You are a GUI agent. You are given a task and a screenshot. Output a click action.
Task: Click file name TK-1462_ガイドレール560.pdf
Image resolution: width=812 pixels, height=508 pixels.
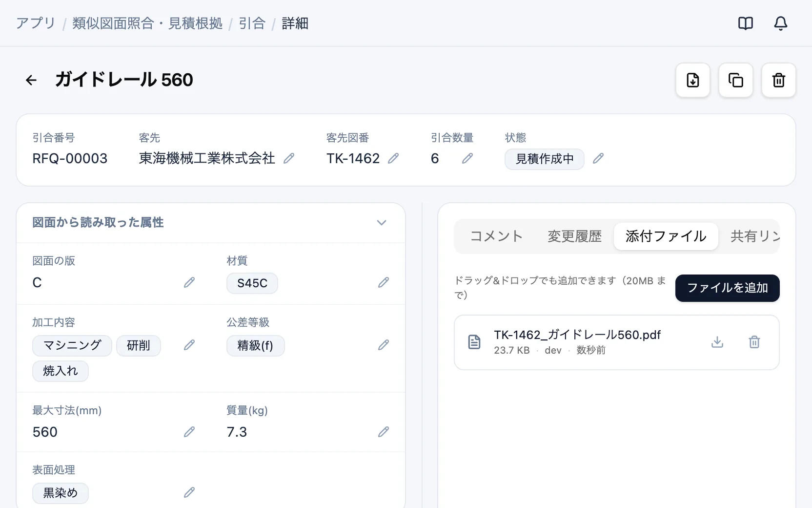tap(577, 335)
